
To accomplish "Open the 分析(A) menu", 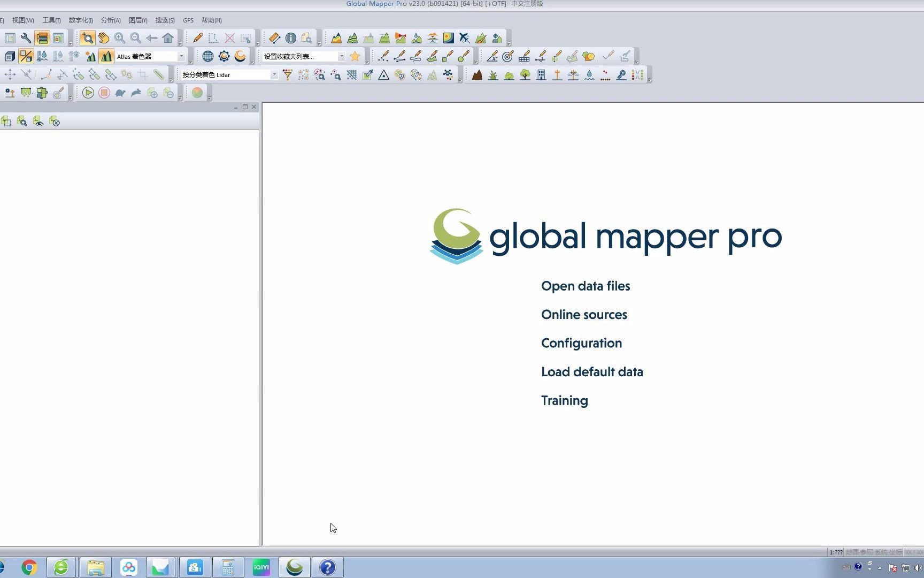I will [x=111, y=20].
